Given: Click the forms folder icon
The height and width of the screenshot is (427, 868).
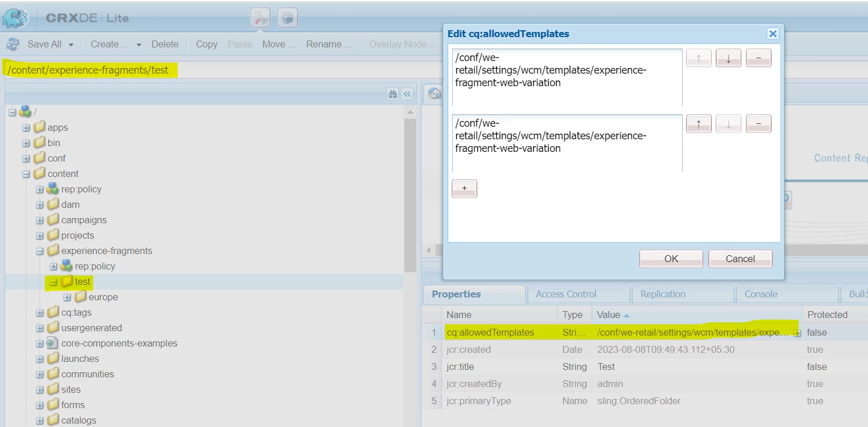Looking at the screenshot, I should point(53,405).
